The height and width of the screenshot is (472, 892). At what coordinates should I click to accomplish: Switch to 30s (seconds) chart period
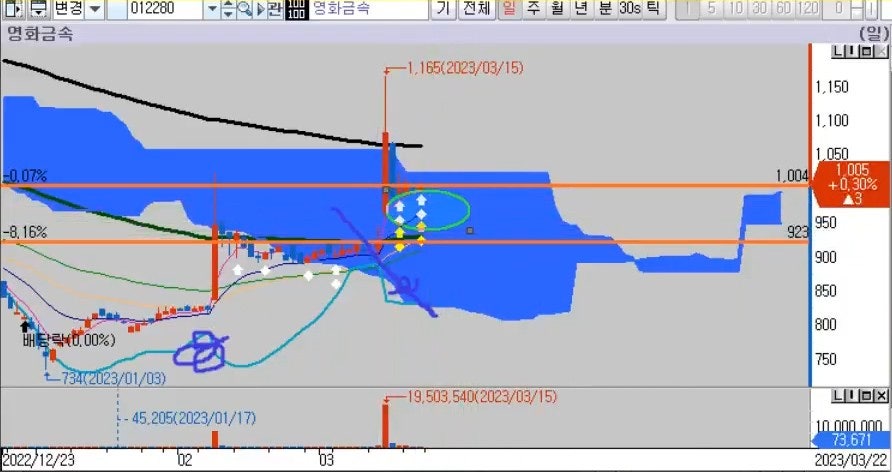point(630,9)
